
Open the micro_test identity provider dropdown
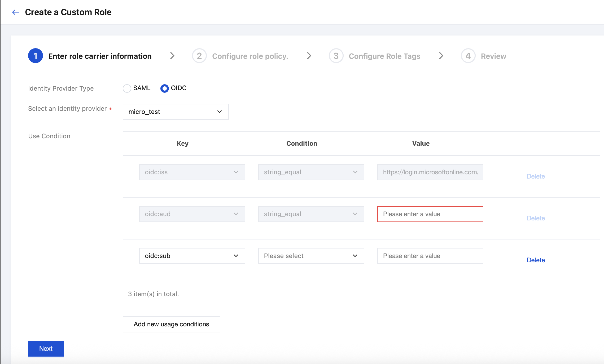pos(176,112)
